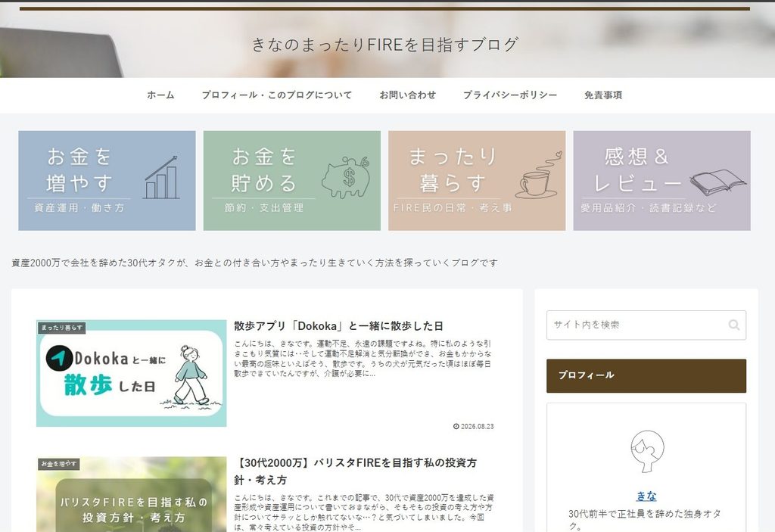This screenshot has height=532, width=775.
Task: Click profile text 30代前半で正社員を辞めた独身オタク
Action: (x=645, y=520)
